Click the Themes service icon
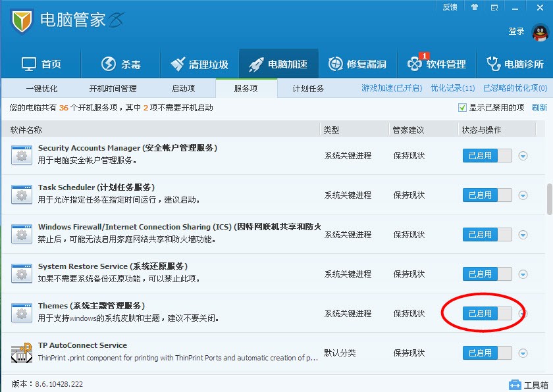This screenshot has width=553, height=392. pyautogui.click(x=22, y=313)
